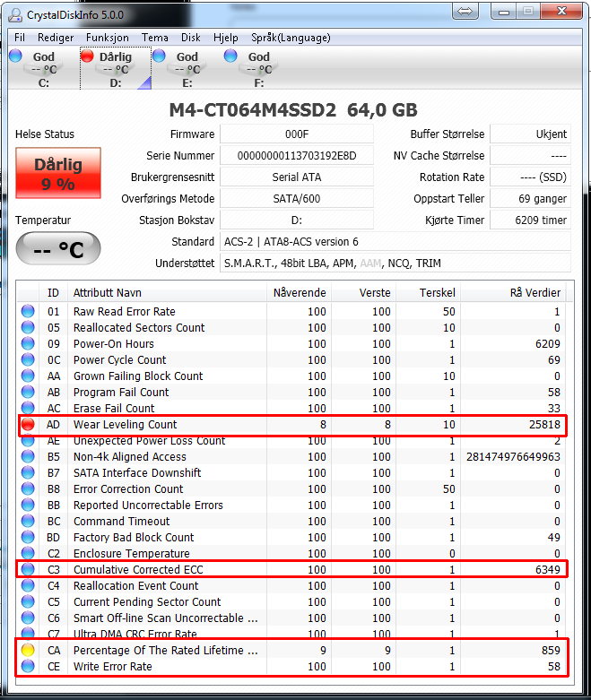Screen dimensions: 591x700
Task: Click status icon for SATA Interface Downshift
Action: (x=28, y=472)
